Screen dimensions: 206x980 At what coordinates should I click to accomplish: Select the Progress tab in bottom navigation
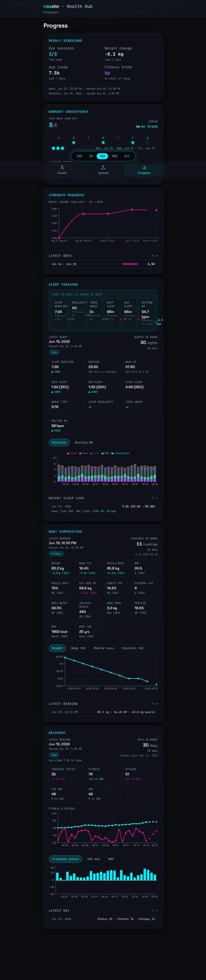coord(144,170)
